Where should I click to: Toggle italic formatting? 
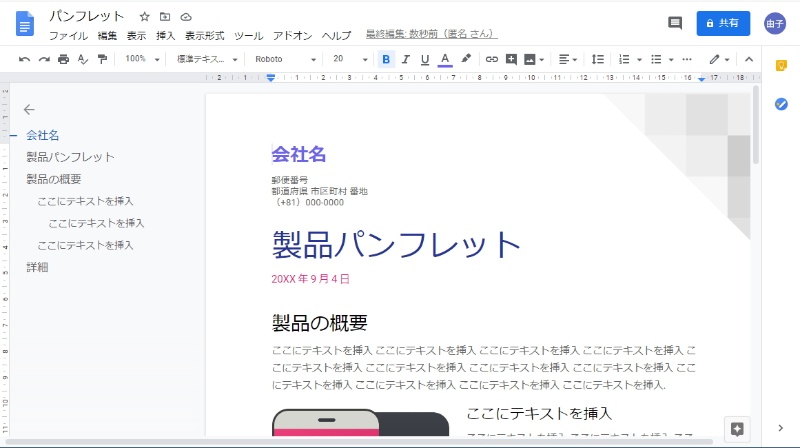coord(406,59)
